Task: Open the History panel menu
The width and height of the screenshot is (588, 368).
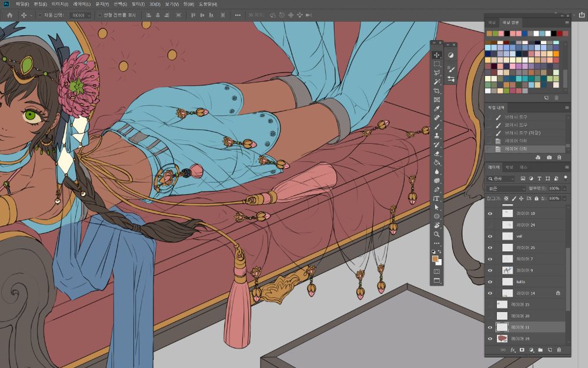Action: 567,108
